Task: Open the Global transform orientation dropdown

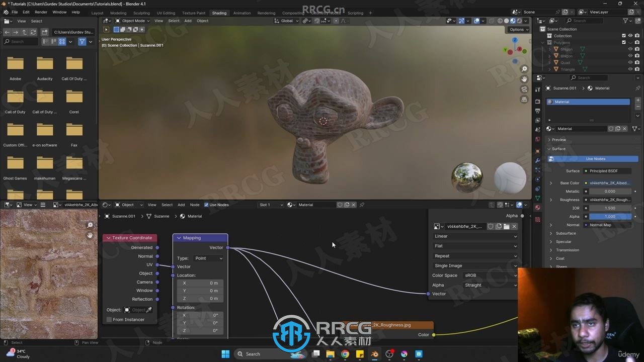Action: point(286,21)
